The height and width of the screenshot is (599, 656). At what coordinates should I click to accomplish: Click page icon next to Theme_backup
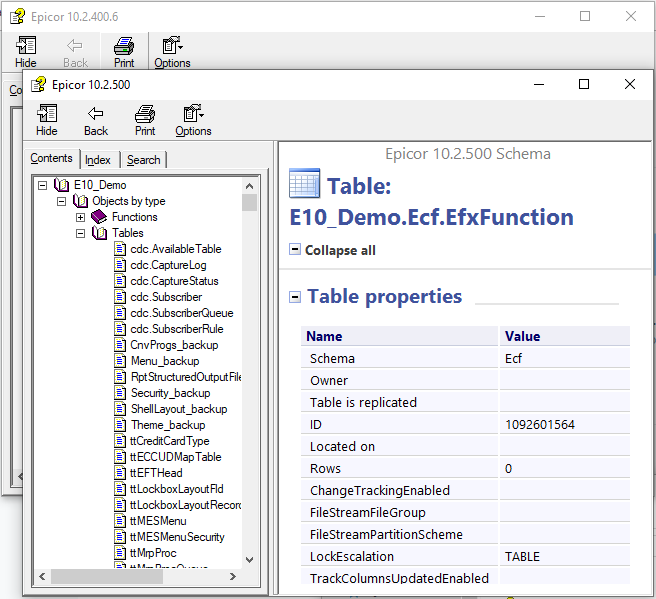click(120, 425)
